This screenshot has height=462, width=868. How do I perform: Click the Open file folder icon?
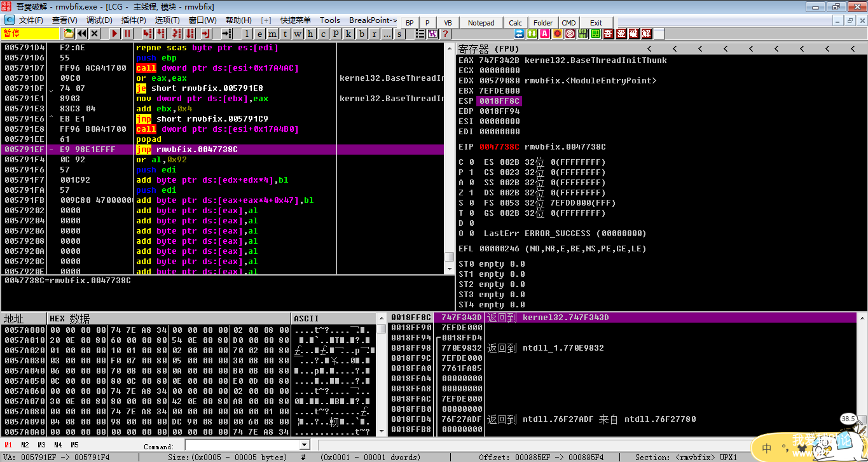click(69, 34)
